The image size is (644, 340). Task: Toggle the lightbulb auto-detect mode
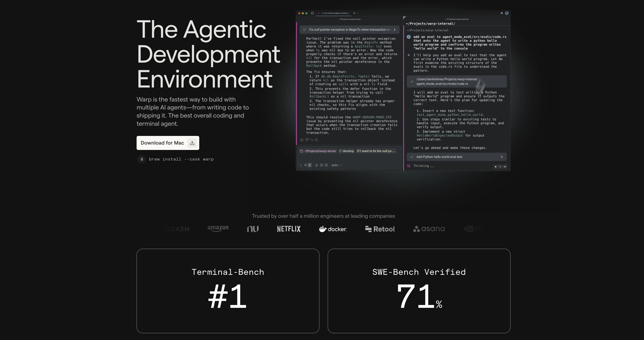pyautogui.click(x=310, y=165)
